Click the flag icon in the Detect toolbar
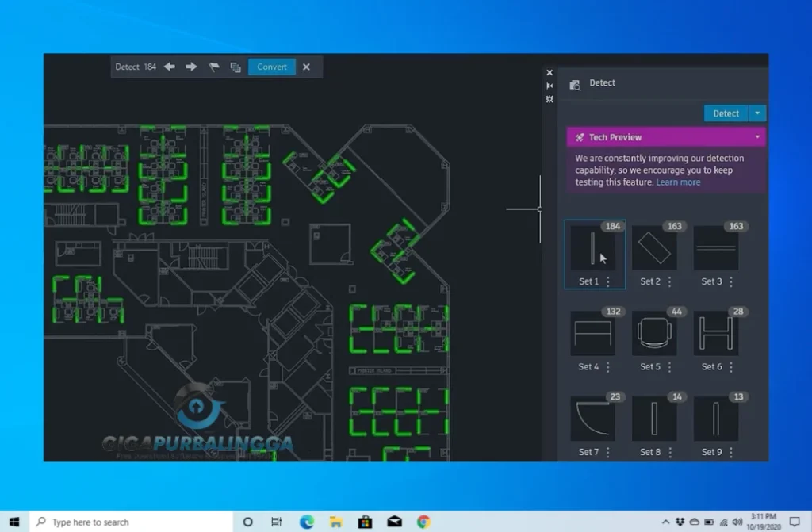Viewport: 812px width, 532px height. tap(213, 67)
